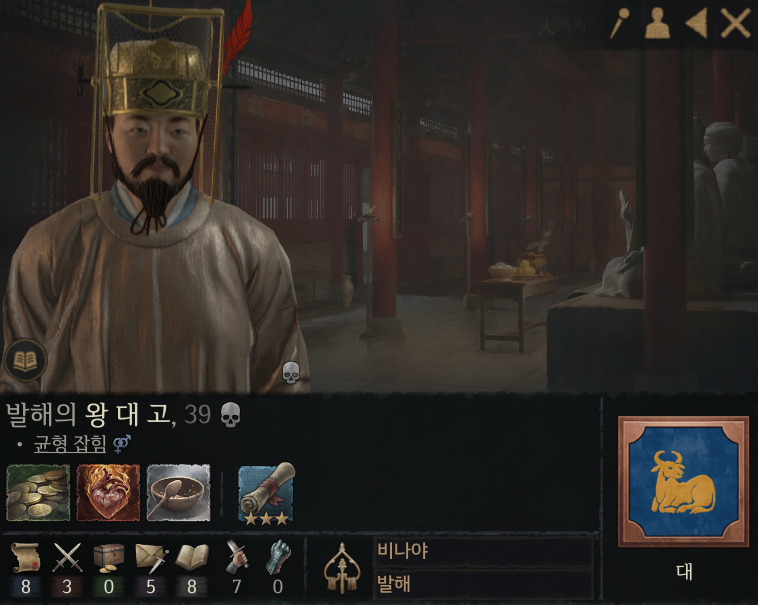
Task: Open the 대 dynasty coat of arms
Action: [684, 481]
